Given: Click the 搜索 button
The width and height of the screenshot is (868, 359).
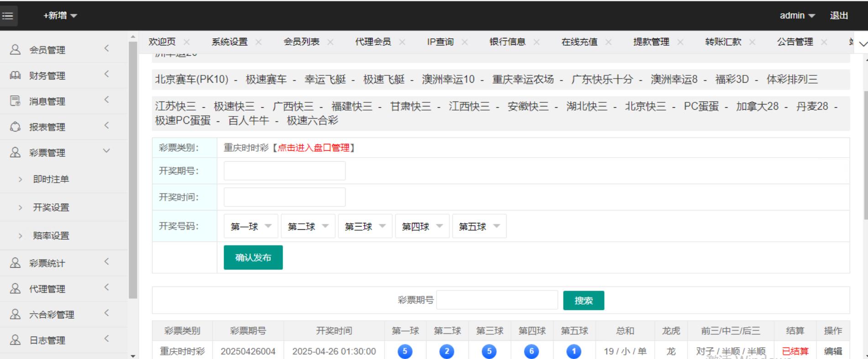Looking at the screenshot, I should coord(583,301).
